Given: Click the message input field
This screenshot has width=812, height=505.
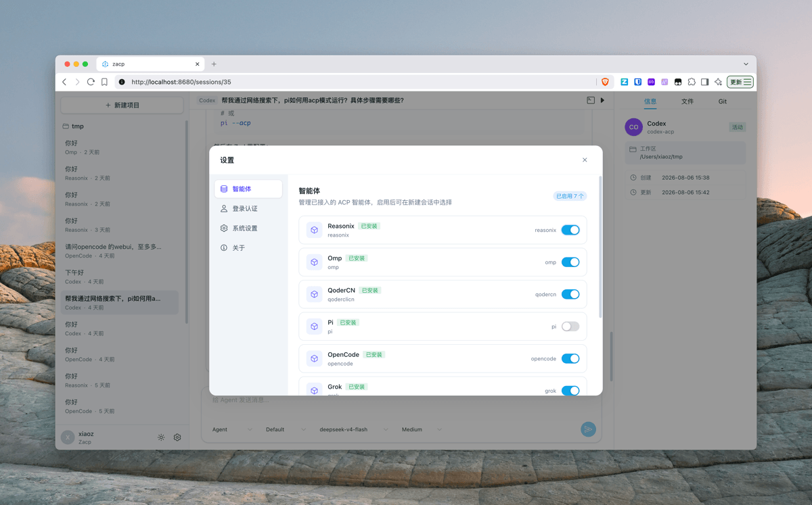Looking at the screenshot, I should (401, 400).
